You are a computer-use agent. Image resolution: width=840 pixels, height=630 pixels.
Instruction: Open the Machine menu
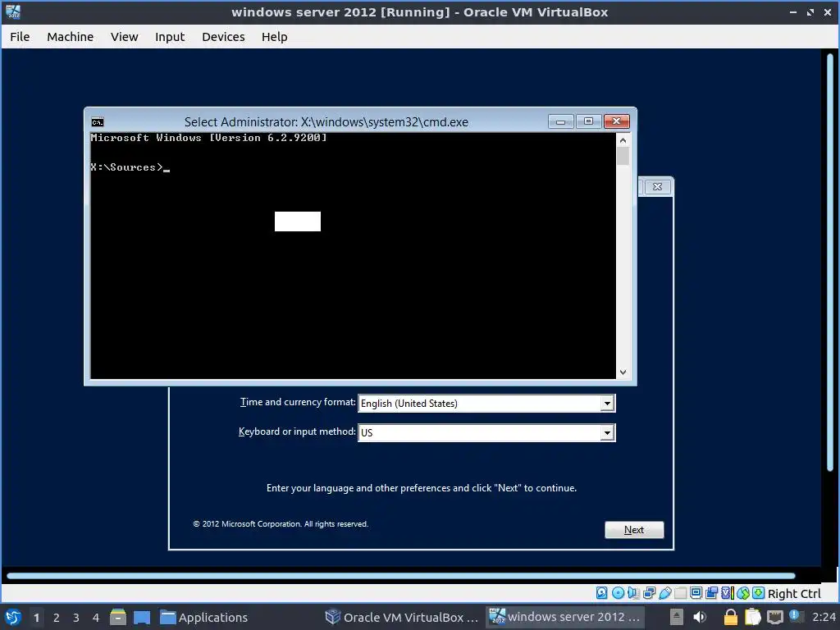point(71,37)
